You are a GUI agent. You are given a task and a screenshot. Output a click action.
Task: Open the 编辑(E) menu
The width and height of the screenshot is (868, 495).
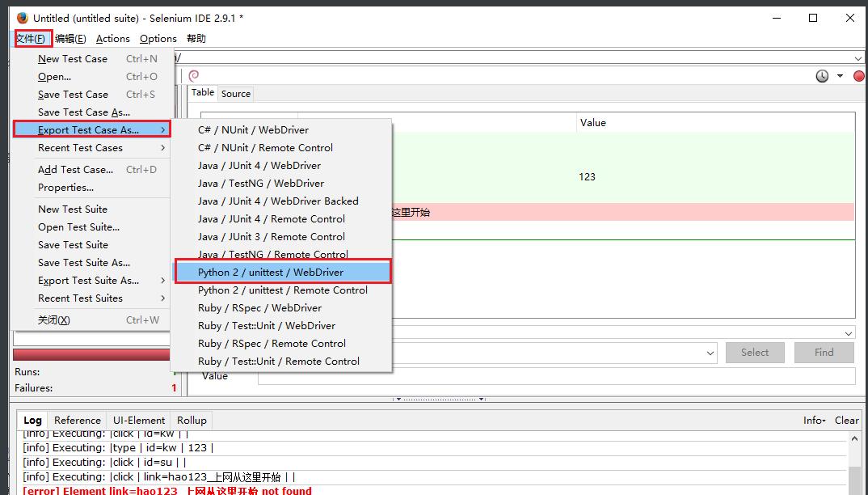coord(70,38)
